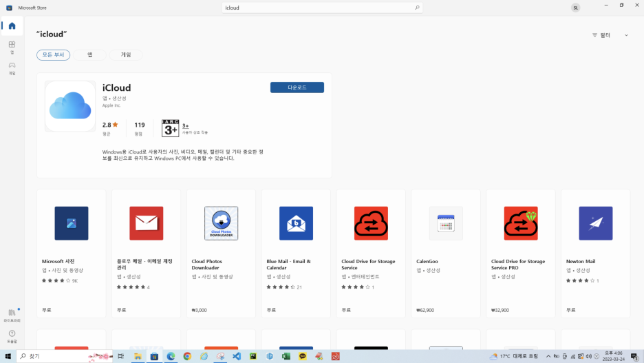
Task: Click the ARC 3+ age rating badge
Action: (171, 128)
